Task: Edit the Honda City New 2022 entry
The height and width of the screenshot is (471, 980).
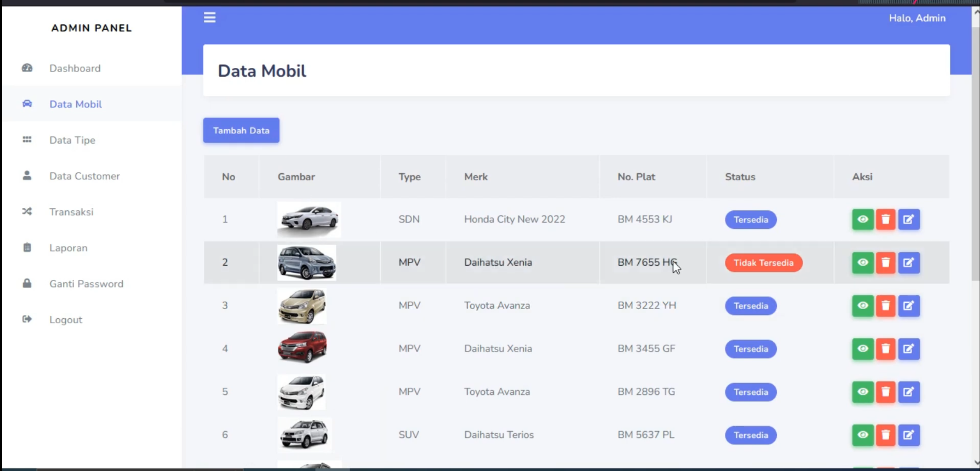Action: click(x=909, y=219)
